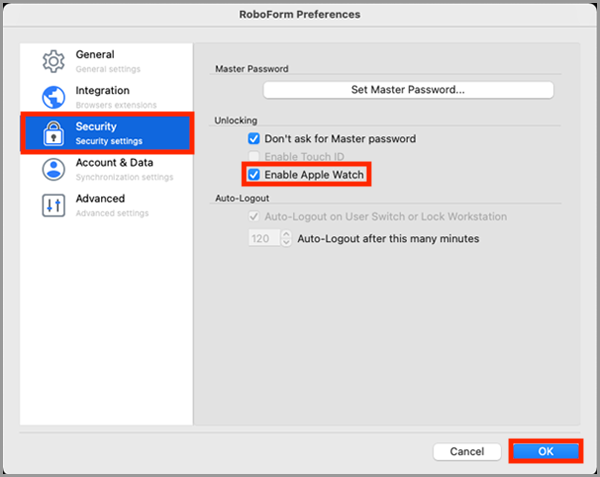The width and height of the screenshot is (600, 477).
Task: Click Set Master Password button
Action: point(408,90)
